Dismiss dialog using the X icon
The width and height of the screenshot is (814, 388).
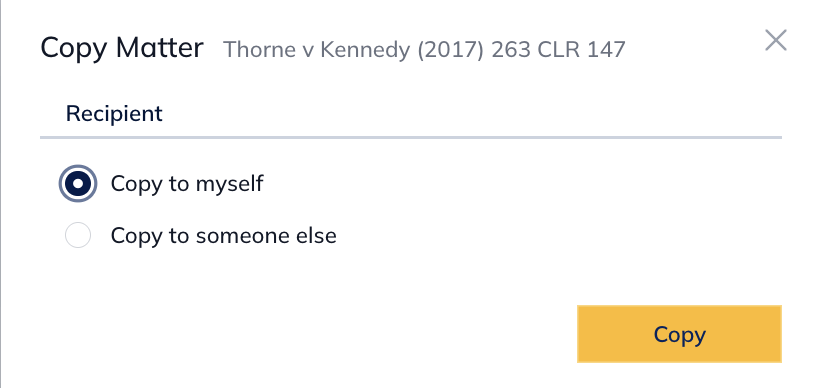(x=776, y=41)
